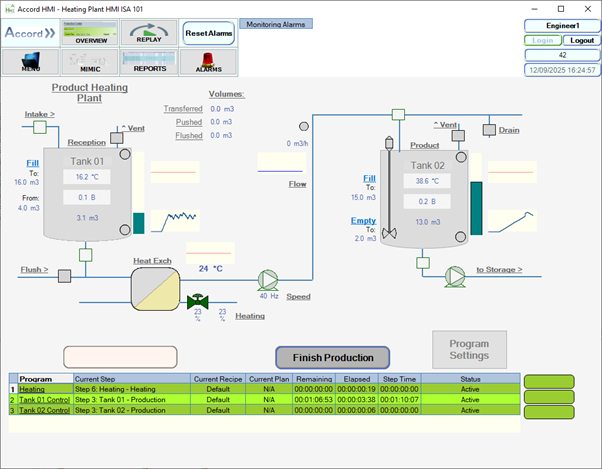Toggle the Drain valve on Tank 02

(489, 130)
